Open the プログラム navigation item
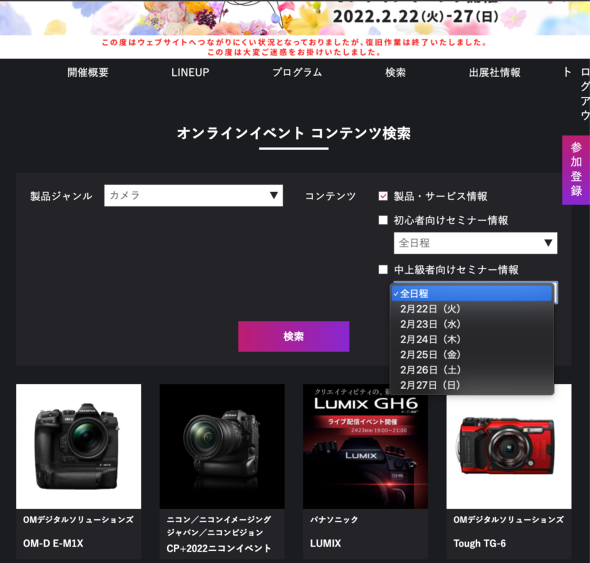The image size is (590, 563). coord(297,72)
